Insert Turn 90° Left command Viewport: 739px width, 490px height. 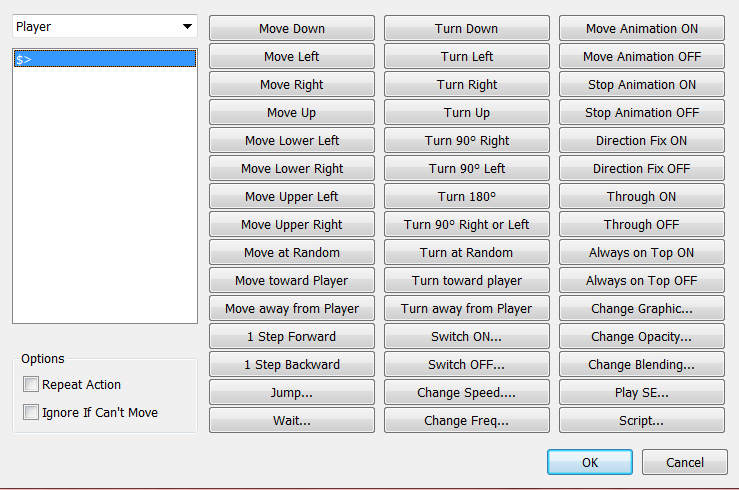(467, 168)
